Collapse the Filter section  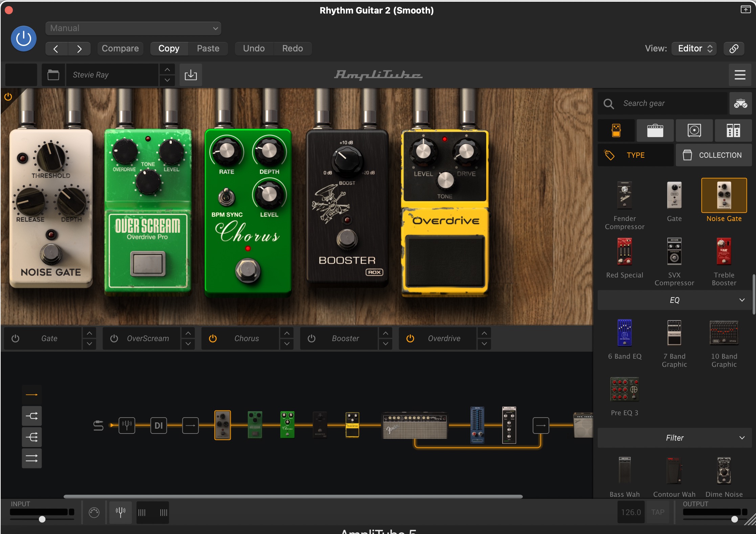coord(675,438)
